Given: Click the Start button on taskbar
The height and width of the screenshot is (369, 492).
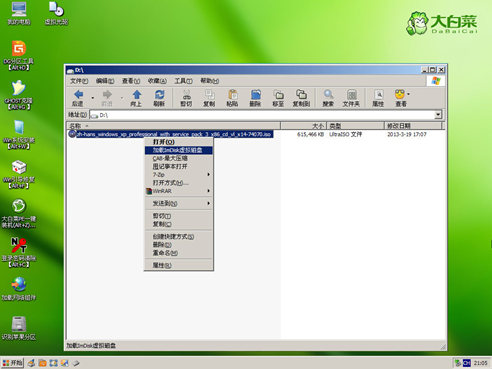Looking at the screenshot, I should pyautogui.click(x=12, y=363).
